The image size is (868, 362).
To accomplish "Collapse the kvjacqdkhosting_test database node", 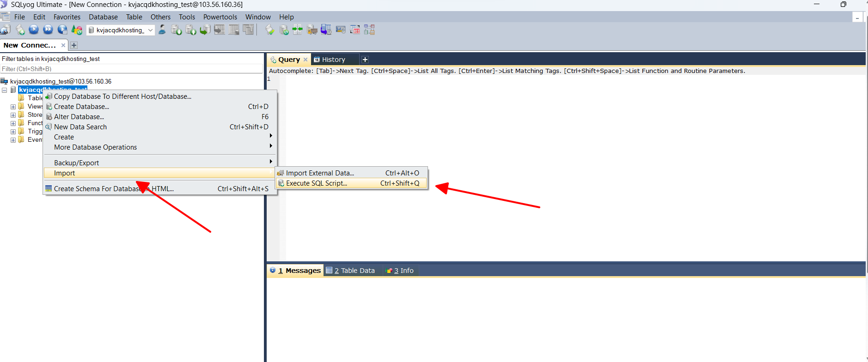I will (5, 90).
